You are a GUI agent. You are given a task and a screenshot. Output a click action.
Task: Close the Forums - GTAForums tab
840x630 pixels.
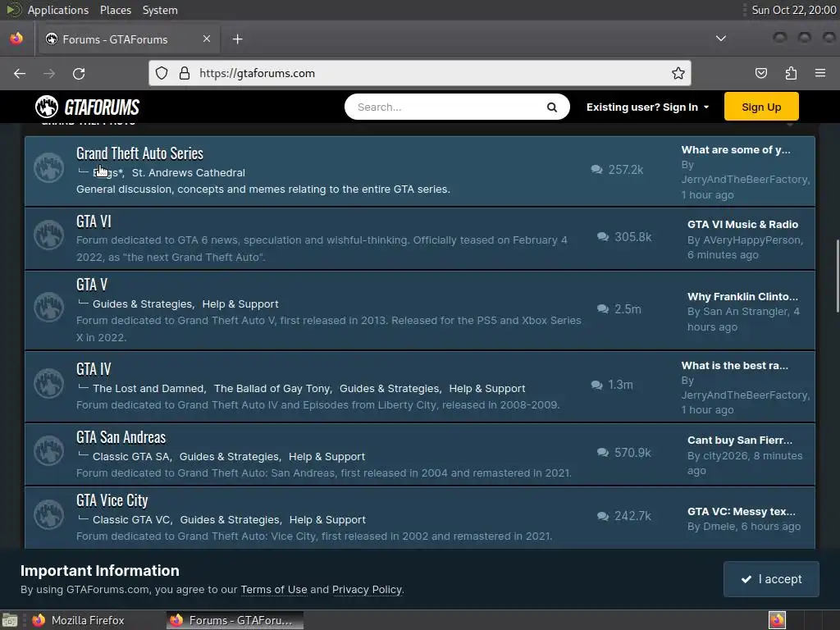207,39
